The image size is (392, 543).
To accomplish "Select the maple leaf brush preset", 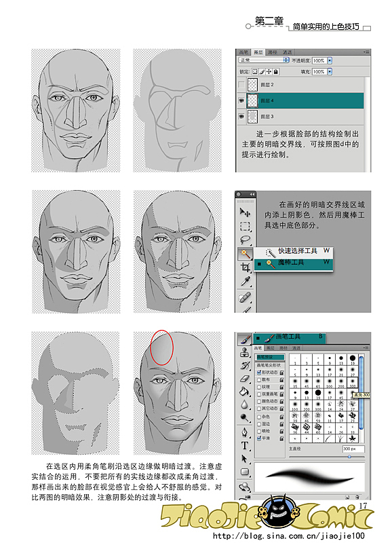I will click(353, 438).
